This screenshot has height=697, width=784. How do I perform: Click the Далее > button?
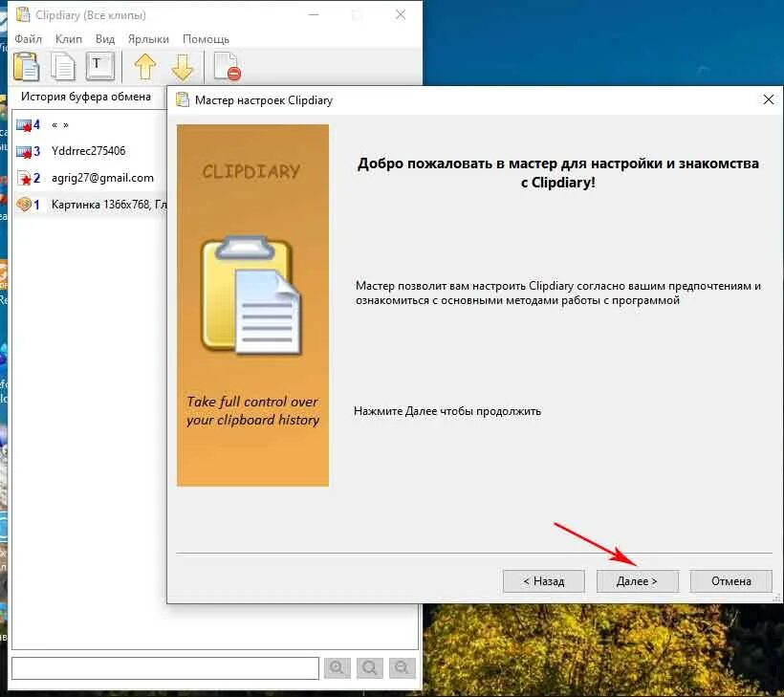tap(637, 581)
